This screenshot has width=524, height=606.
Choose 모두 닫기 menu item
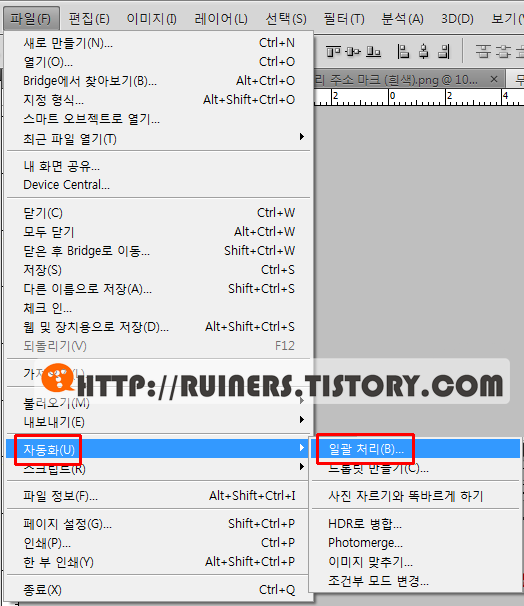pos(158,232)
